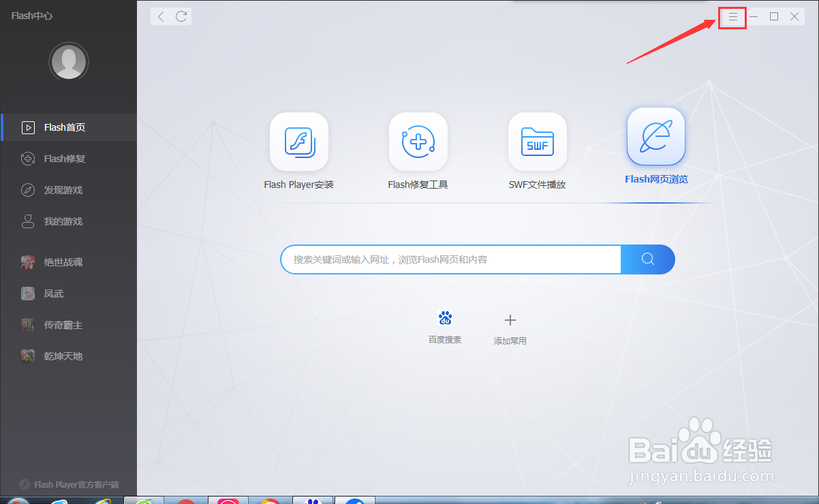Open the SWF文件播放 folder icon

point(538,142)
